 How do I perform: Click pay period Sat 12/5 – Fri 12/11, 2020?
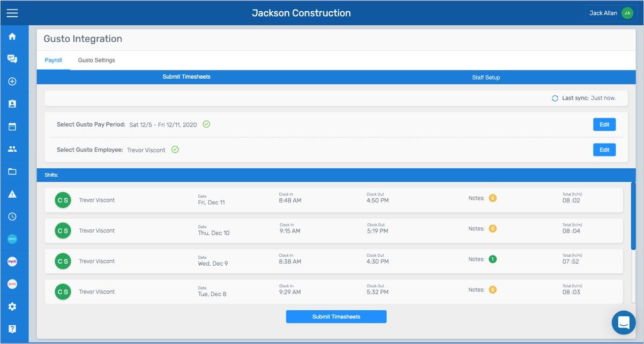(x=163, y=124)
